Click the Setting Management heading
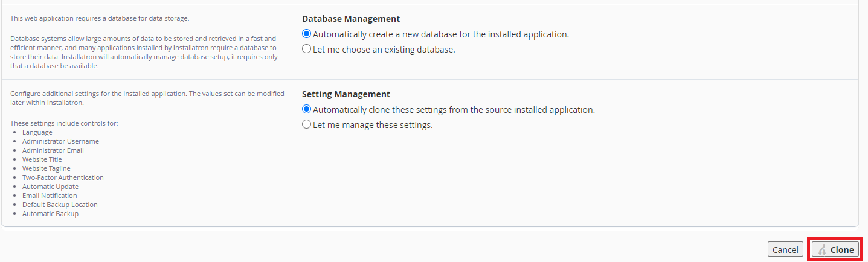This screenshot has width=868, height=262. pyautogui.click(x=346, y=94)
